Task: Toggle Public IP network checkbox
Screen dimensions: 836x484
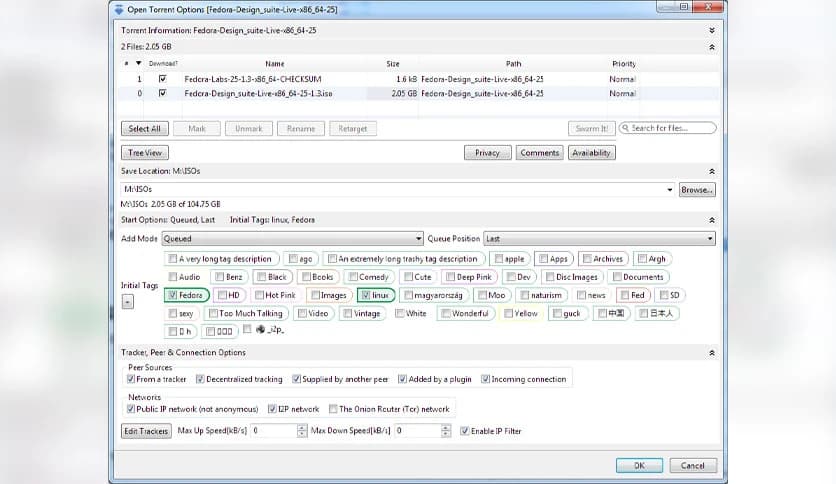Action: point(131,409)
